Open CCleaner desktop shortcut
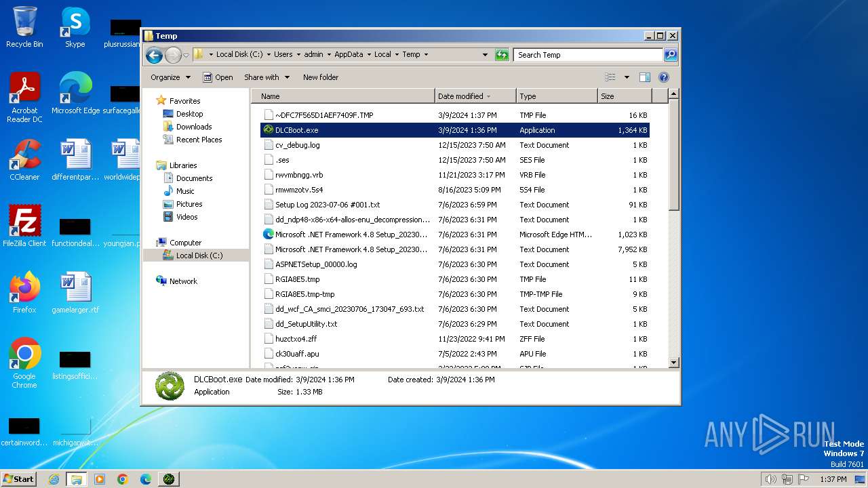868x488 pixels. [x=24, y=160]
